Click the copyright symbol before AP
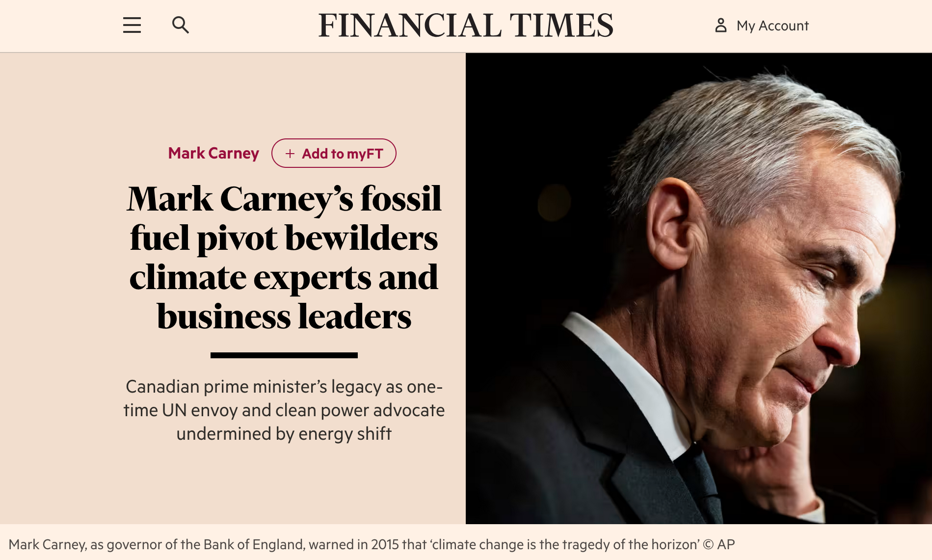Image resolution: width=932 pixels, height=560 pixels. (708, 545)
